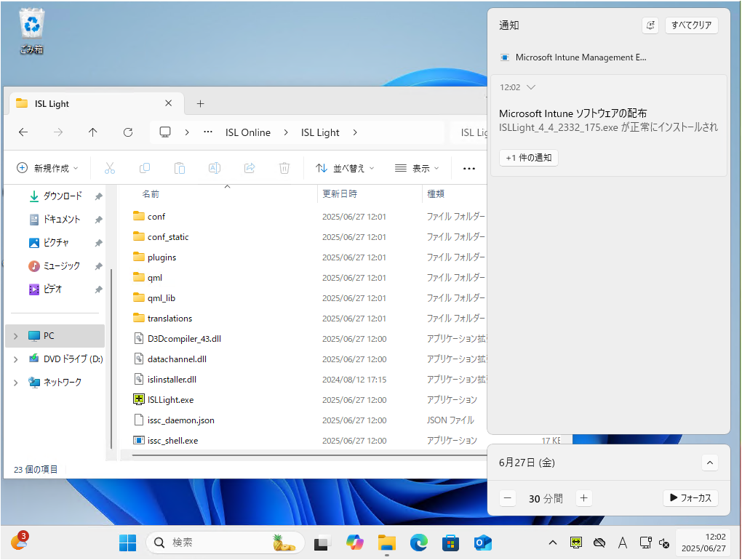Click chevron after ISL Online in breadcrumb
742x560 pixels.
(x=286, y=132)
